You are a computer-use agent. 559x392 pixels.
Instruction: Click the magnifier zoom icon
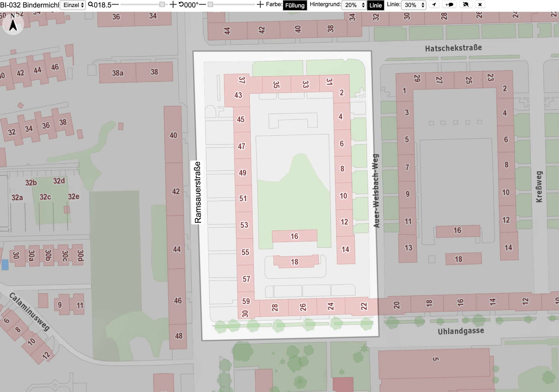tap(91, 5)
